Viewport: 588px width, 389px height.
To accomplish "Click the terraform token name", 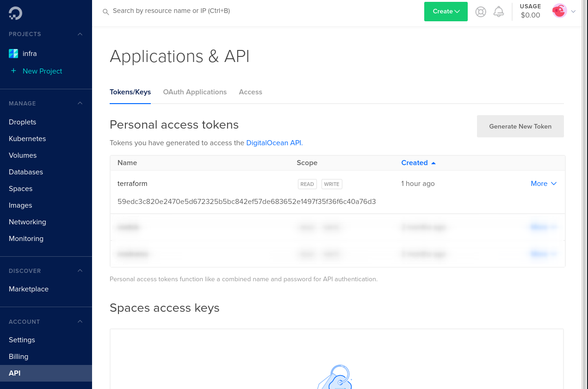I will (x=132, y=184).
